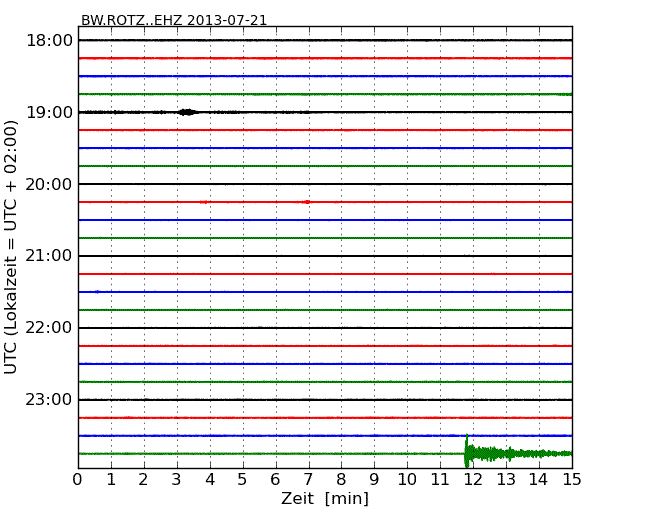Click the x-axis tick label 14
650x520 pixels.
[x=538, y=479]
